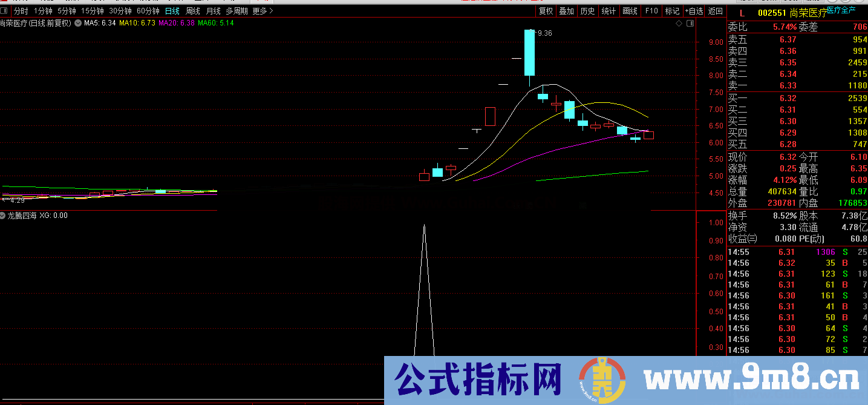Click the 内盘 176853 value
Viewport: 868px width, 405px height.
point(853,203)
